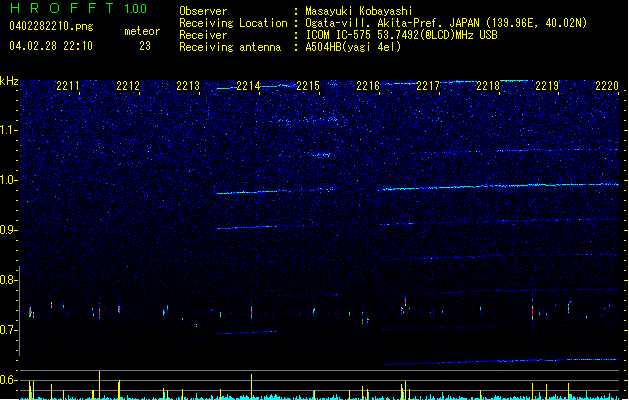
Task: Click the 2219 time marker
Action: point(547,86)
